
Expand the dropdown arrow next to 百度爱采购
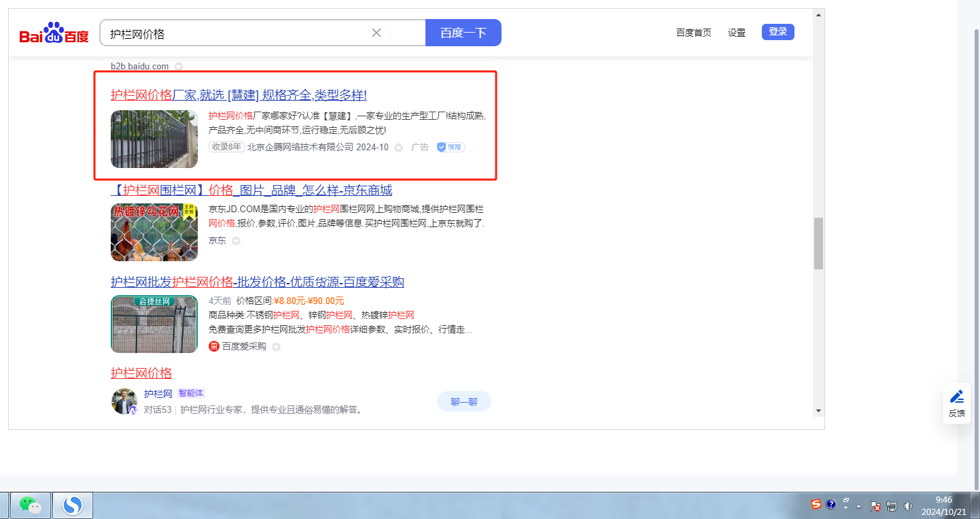coord(276,347)
